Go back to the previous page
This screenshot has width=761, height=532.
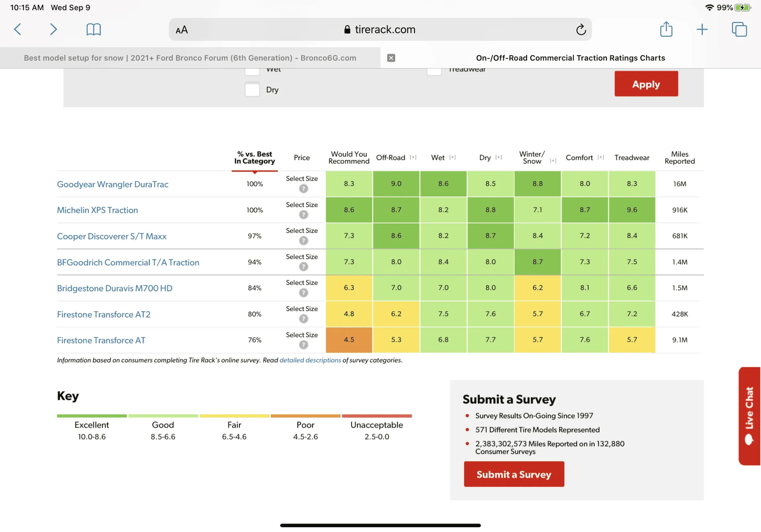[18, 29]
